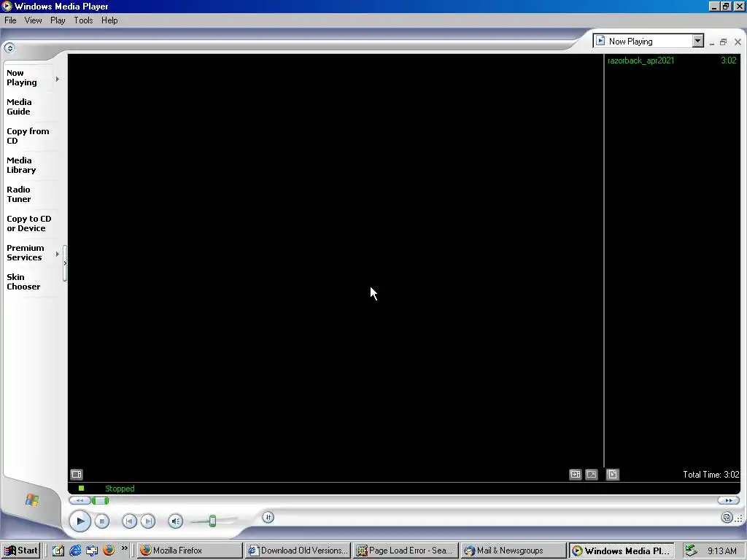747x560 pixels.
Task: Click the Stopped status text
Action: point(120,489)
